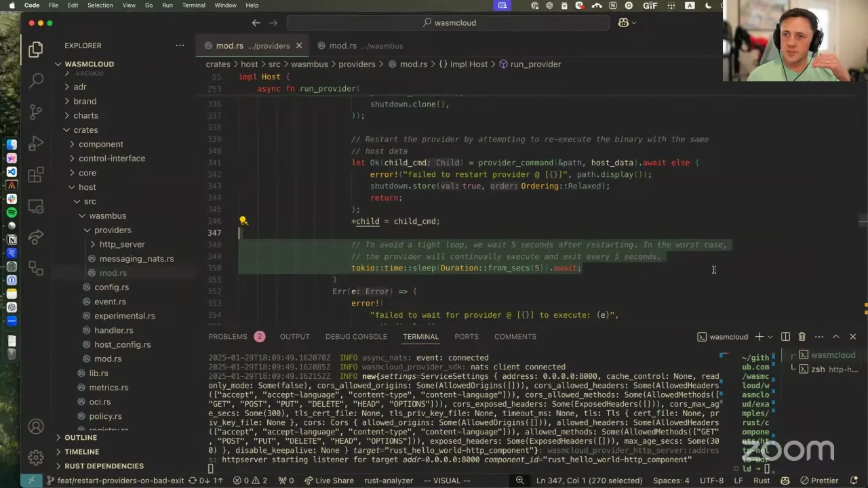Switch to the OUTPUT panel tab

[294, 337]
